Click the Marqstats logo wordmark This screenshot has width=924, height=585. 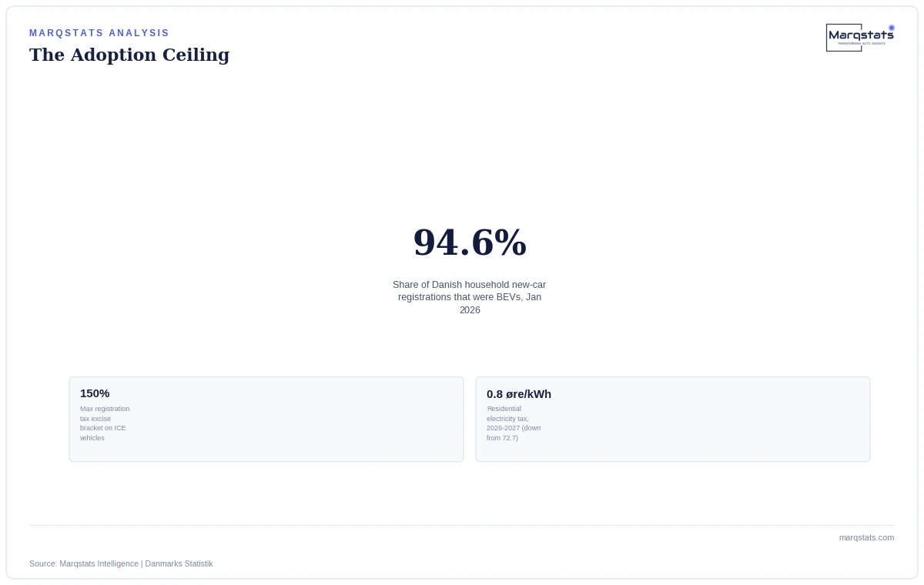coord(861,35)
